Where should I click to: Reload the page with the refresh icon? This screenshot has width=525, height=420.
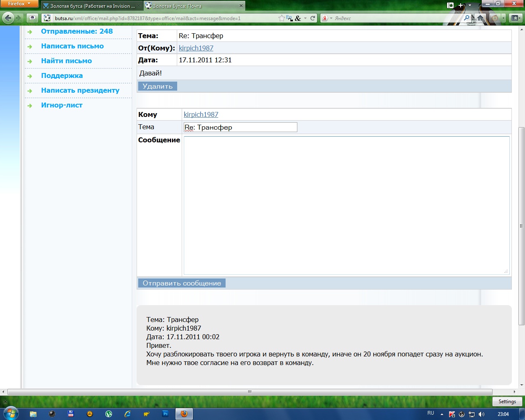313,18
